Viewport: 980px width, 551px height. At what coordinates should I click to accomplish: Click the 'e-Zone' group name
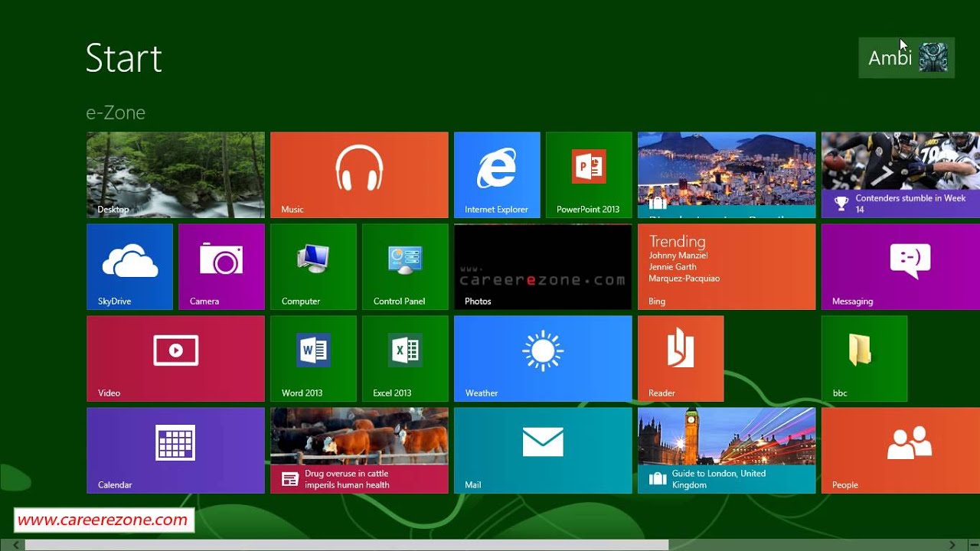116,112
